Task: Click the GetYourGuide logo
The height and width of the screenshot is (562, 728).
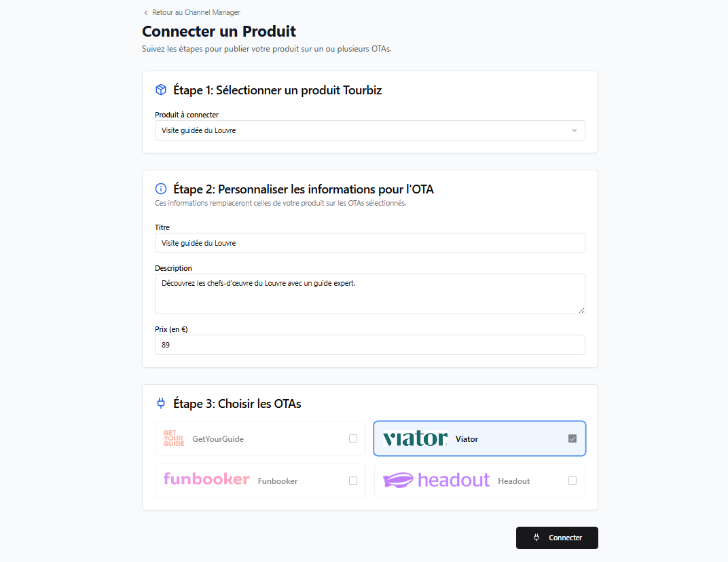Action: [x=174, y=438]
